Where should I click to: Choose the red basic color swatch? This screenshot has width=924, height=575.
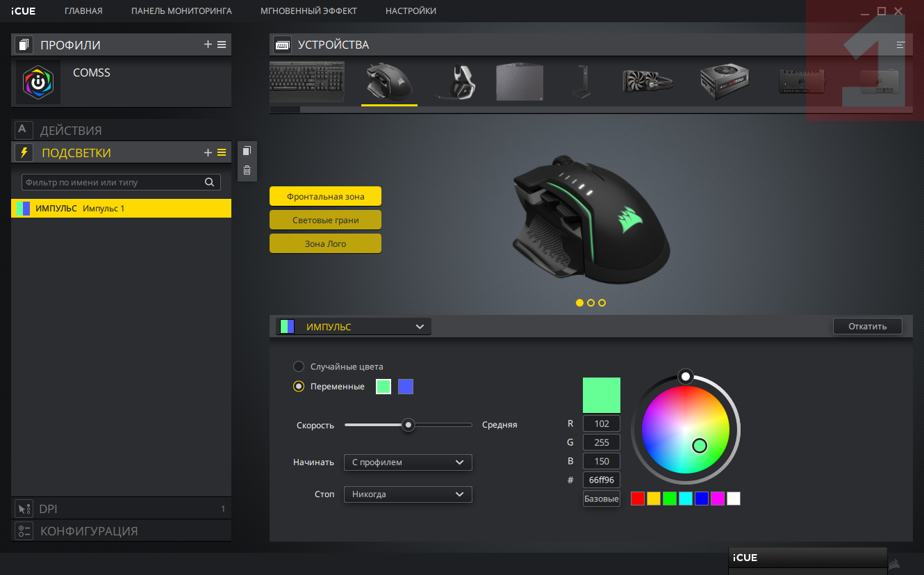coord(638,499)
